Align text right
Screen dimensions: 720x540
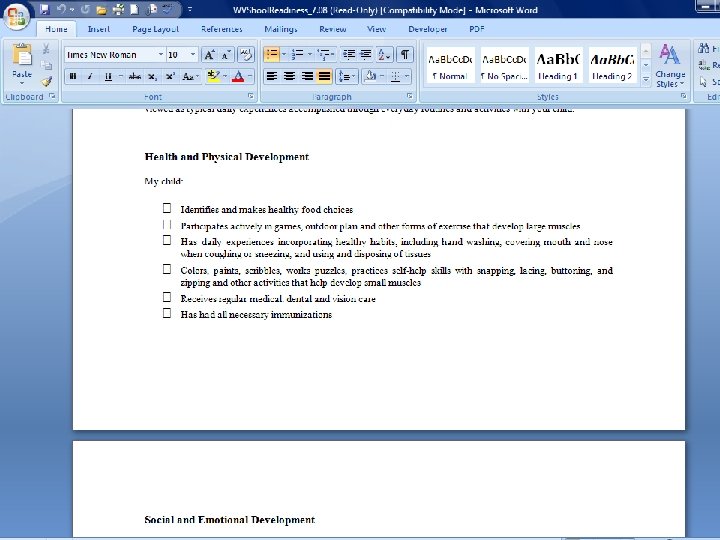(307, 77)
